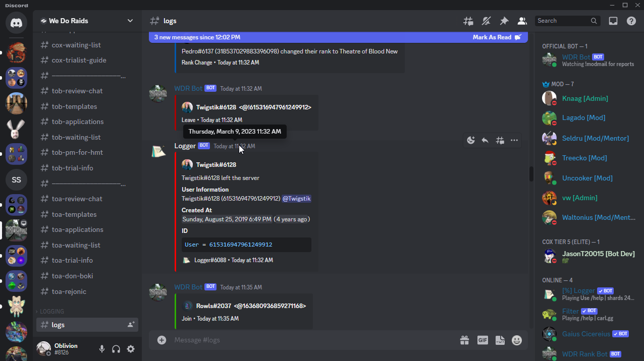Open pinned messages pin icon
This screenshot has height=361, width=644.
[504, 21]
